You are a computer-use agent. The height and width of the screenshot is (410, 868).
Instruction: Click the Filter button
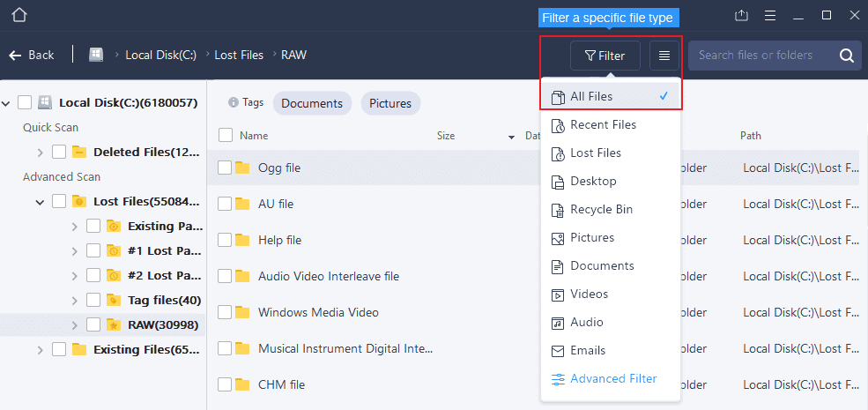point(605,56)
